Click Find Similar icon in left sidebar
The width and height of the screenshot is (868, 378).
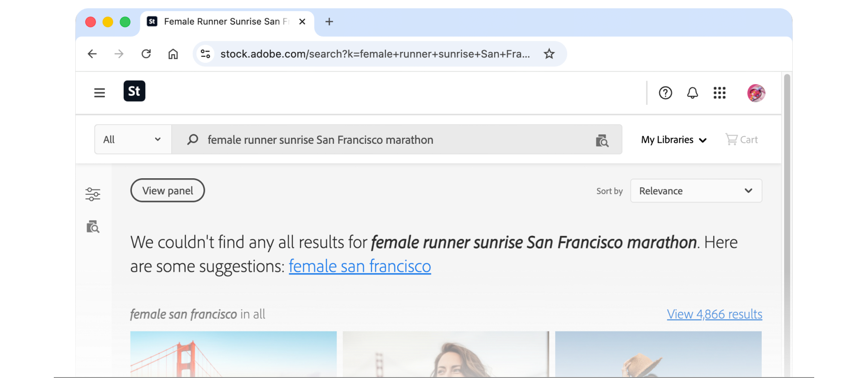pos(93,227)
